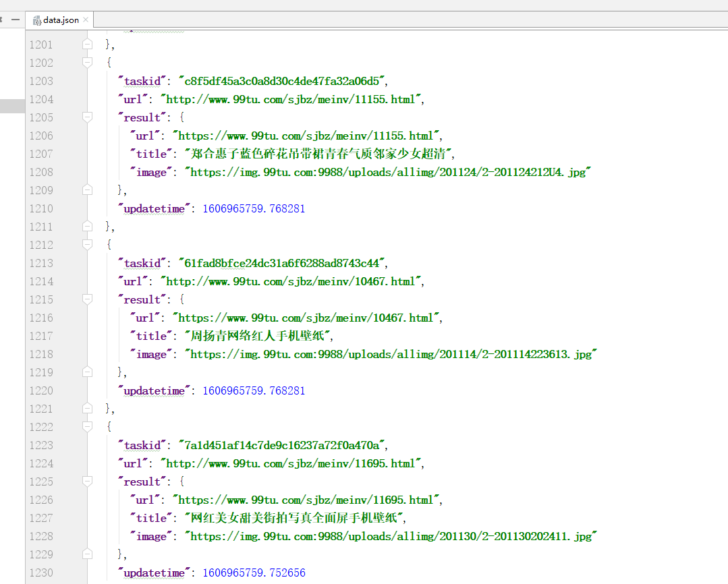Click the minimize panel dash icon
728x584 pixels.
[x=16, y=20]
